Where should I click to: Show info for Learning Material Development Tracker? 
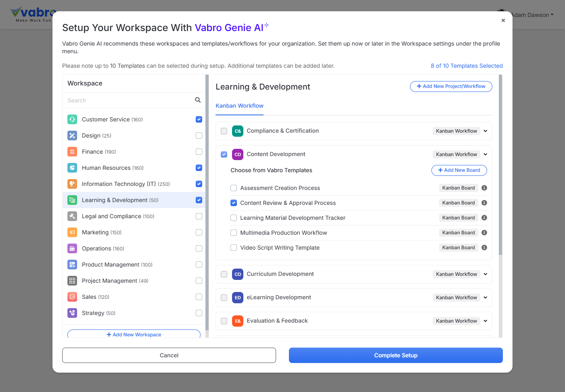point(484,218)
